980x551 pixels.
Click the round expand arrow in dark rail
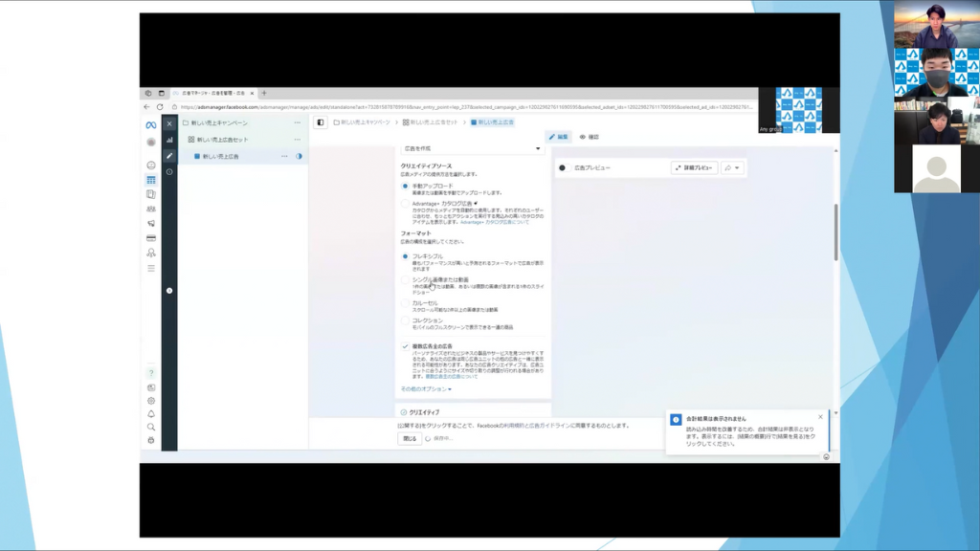point(169,291)
